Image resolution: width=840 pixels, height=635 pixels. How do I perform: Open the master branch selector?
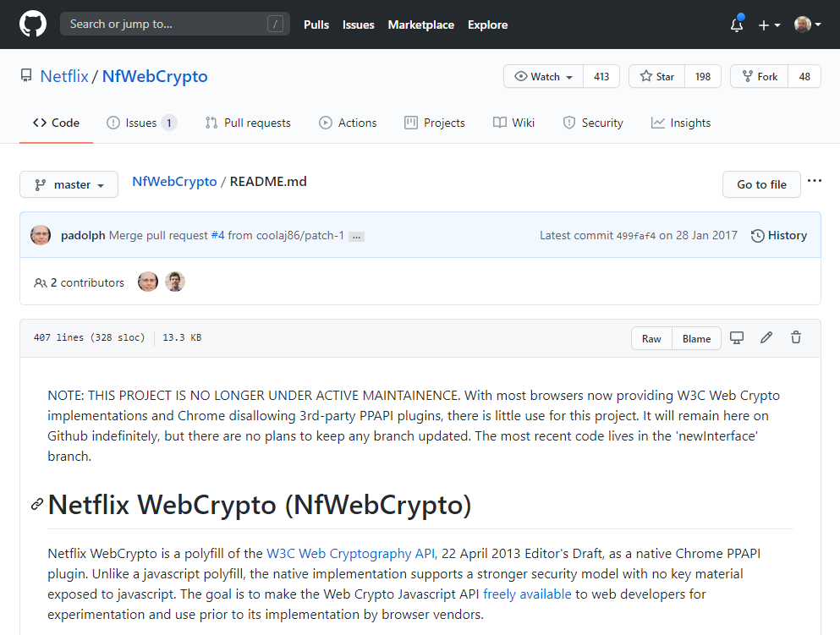[69, 184]
